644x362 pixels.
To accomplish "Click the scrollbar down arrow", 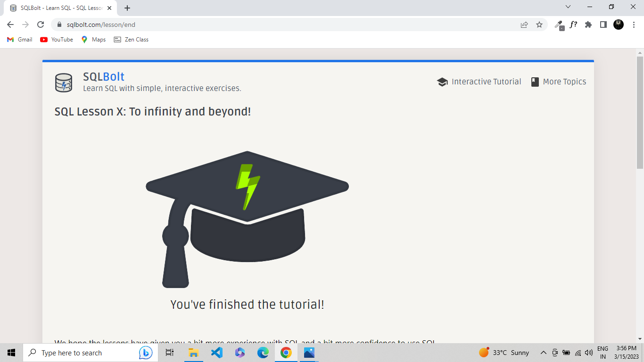I will [x=640, y=338].
